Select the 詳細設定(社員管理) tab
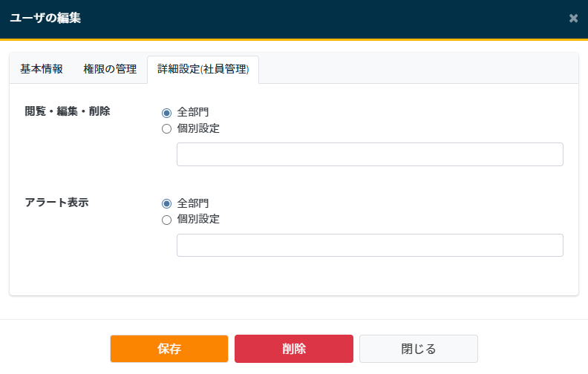 [203, 69]
